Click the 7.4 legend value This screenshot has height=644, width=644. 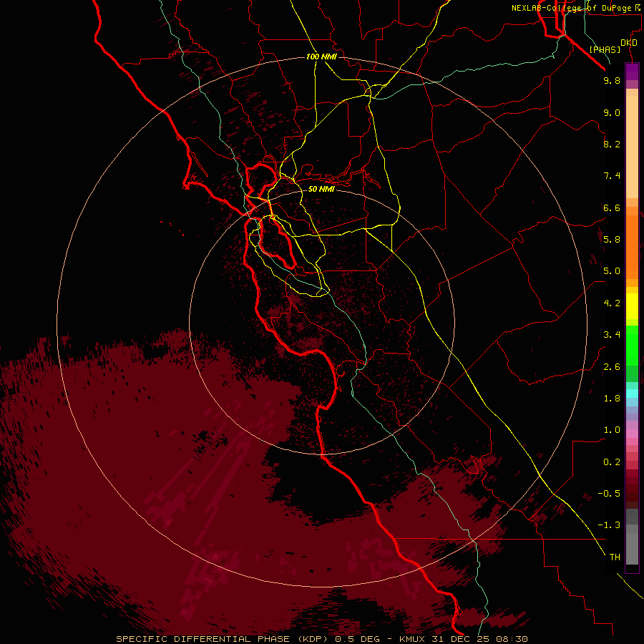(x=612, y=176)
